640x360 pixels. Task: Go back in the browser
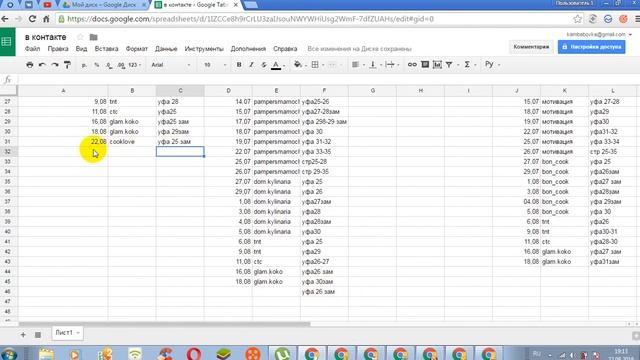5,19
